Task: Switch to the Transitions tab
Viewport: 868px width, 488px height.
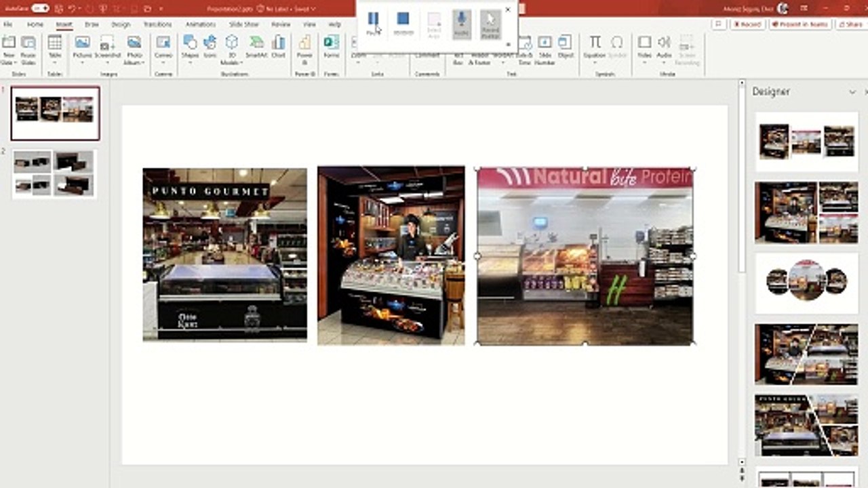Action: (157, 24)
